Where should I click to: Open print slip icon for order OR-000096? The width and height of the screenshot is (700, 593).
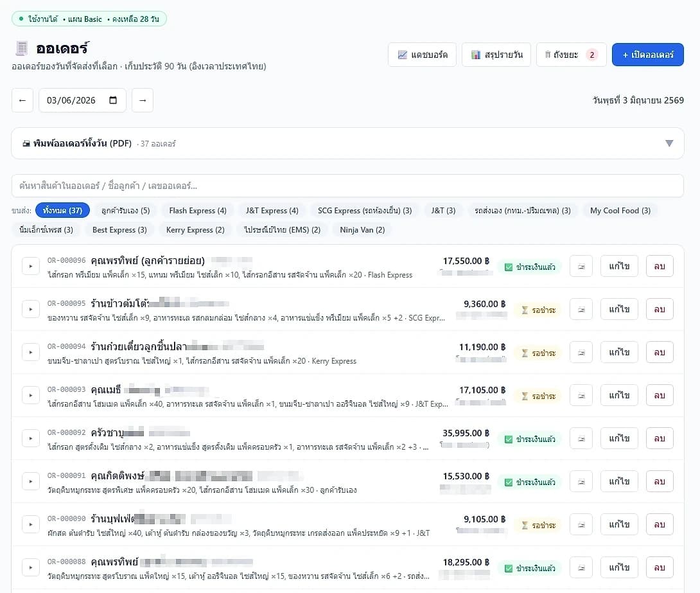pyautogui.click(x=581, y=266)
